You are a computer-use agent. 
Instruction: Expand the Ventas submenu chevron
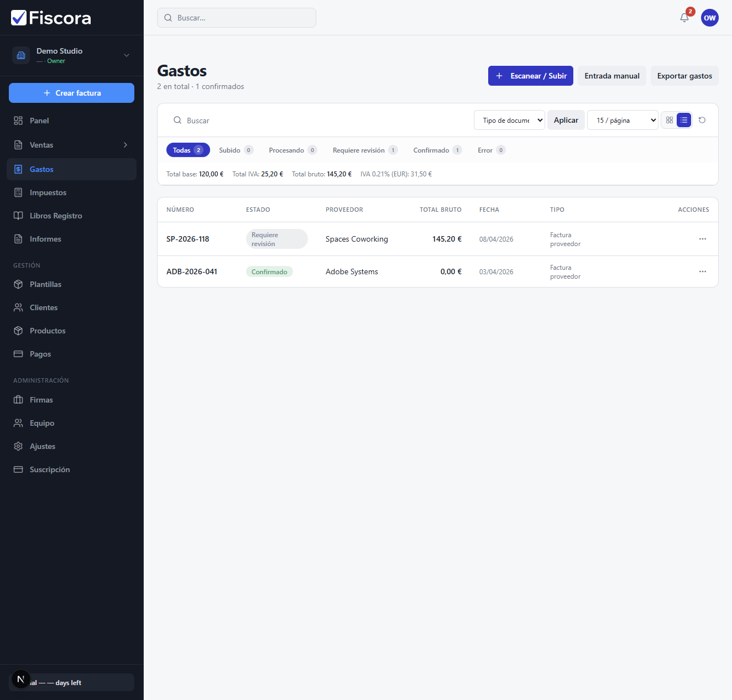(126, 145)
